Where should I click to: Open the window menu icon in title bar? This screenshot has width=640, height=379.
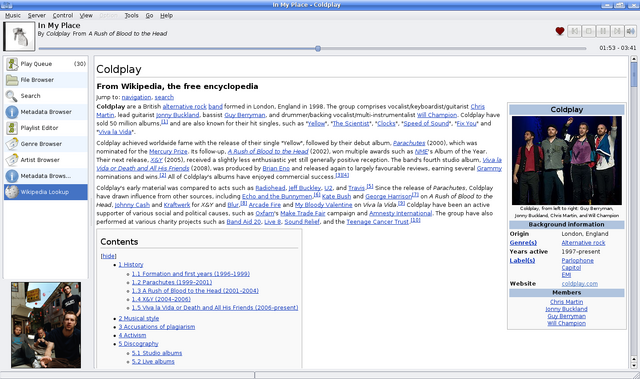[7, 5]
